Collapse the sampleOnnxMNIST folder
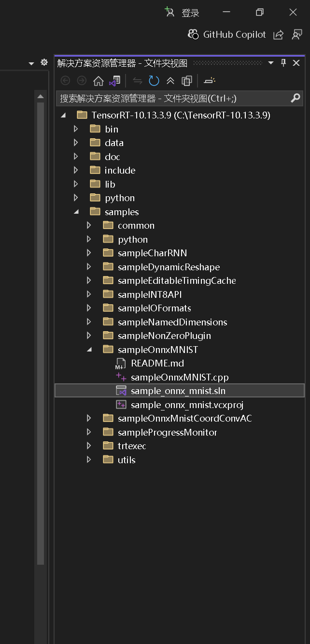Screen dimensions: 310x644 tap(89, 350)
